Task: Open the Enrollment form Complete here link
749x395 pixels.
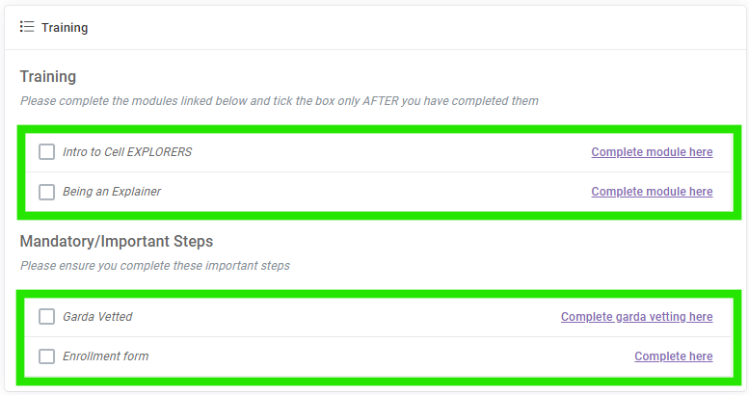Action: coord(674,356)
